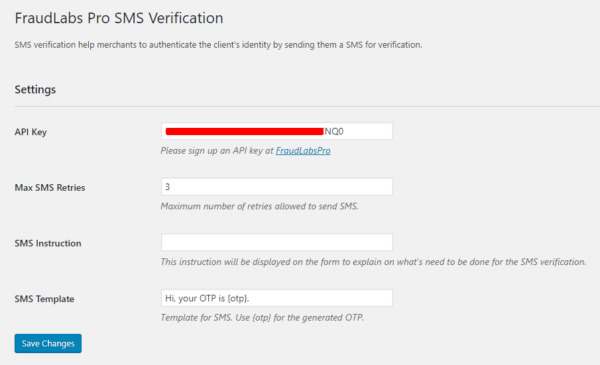
Task: Focus the Max SMS Retries input box
Action: pos(277,187)
